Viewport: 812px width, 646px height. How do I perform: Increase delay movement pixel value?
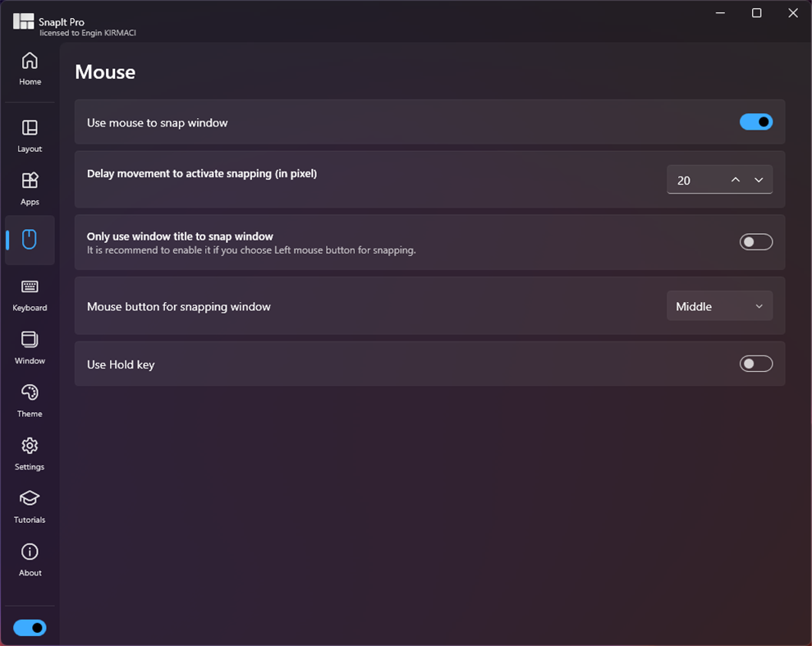(x=736, y=181)
